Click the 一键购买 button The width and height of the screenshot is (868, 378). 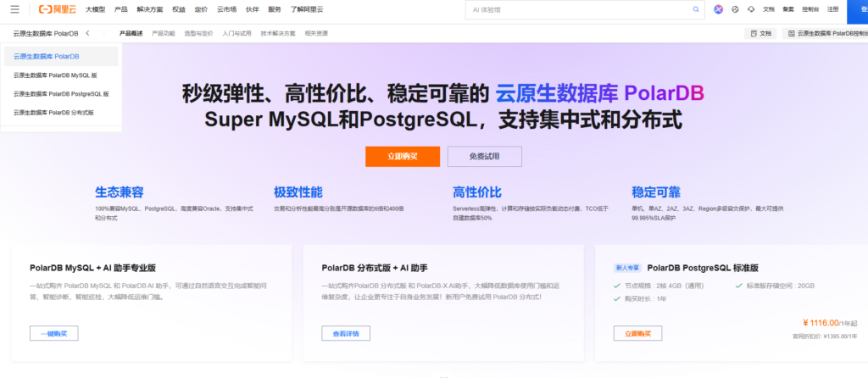(x=53, y=333)
